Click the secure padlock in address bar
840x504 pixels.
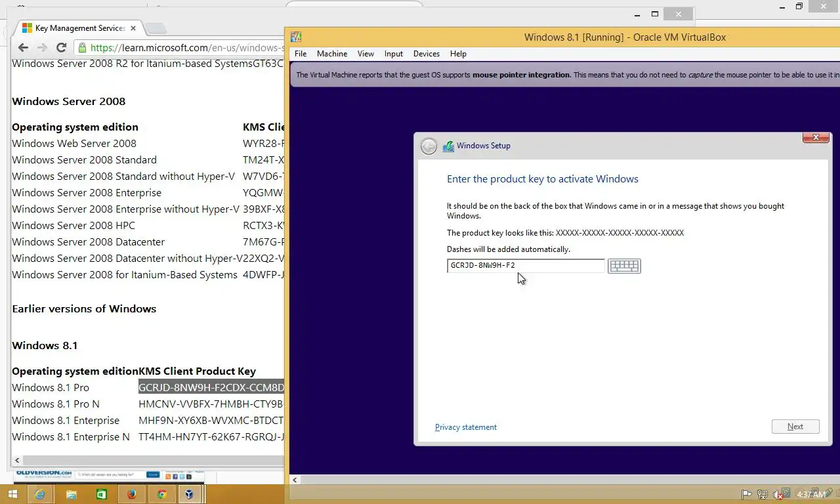click(82, 47)
